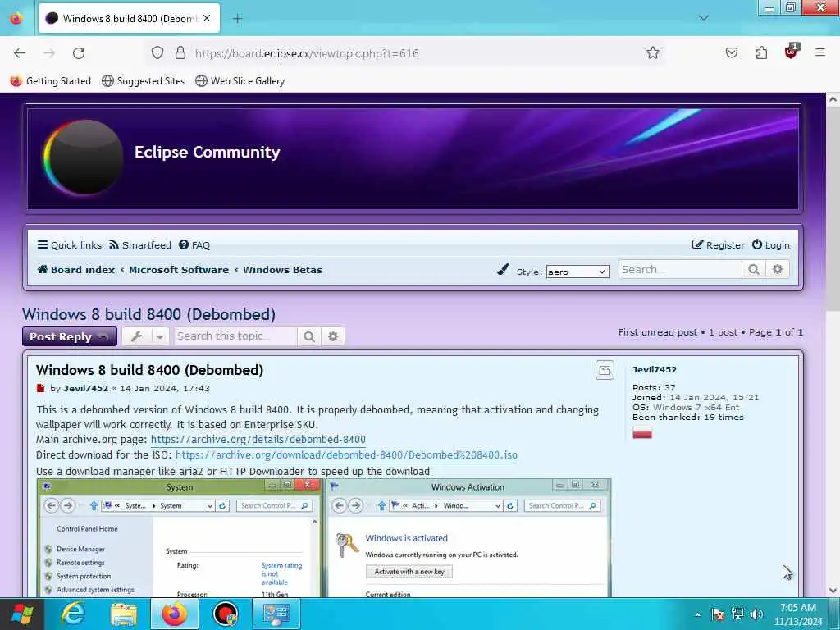This screenshot has height=630, width=840.
Task: Click the board Search input field
Action: [680, 269]
